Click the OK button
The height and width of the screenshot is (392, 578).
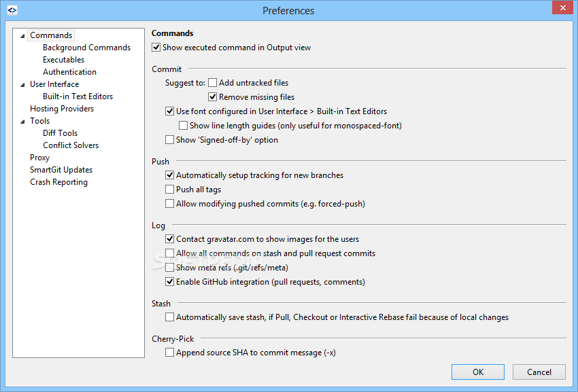(x=478, y=372)
